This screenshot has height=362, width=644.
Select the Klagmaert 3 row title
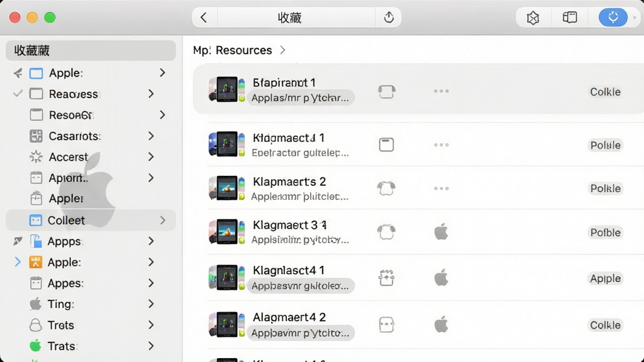point(289,226)
